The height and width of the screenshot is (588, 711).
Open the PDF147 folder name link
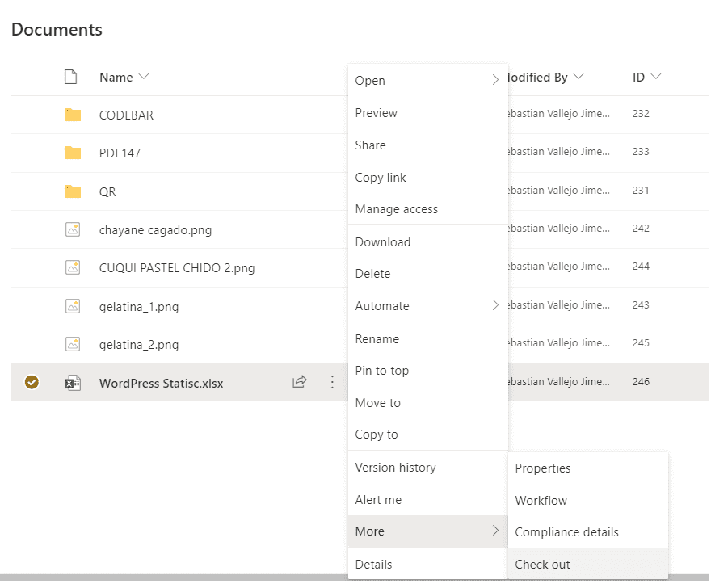120,153
